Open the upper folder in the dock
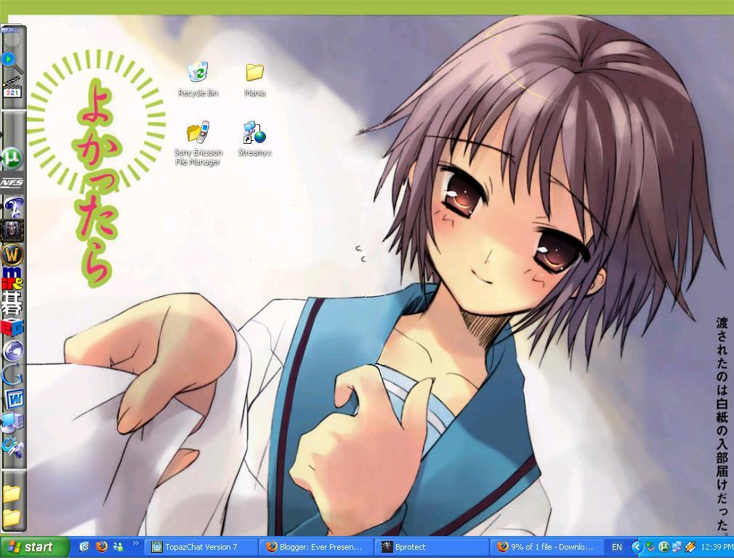Image resolution: width=734 pixels, height=560 pixels. pos(12,493)
